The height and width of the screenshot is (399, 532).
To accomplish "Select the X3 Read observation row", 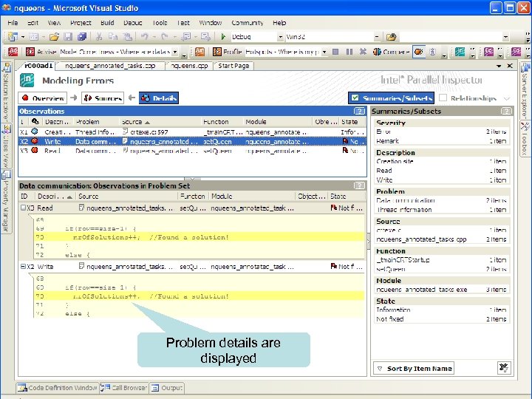I will click(192, 150).
